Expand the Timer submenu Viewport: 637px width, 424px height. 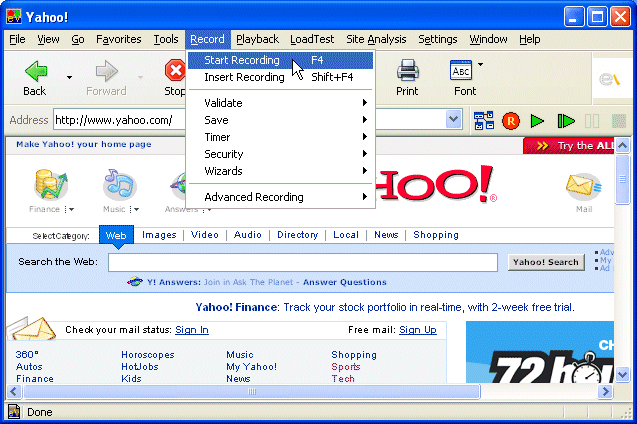pyautogui.click(x=280, y=137)
